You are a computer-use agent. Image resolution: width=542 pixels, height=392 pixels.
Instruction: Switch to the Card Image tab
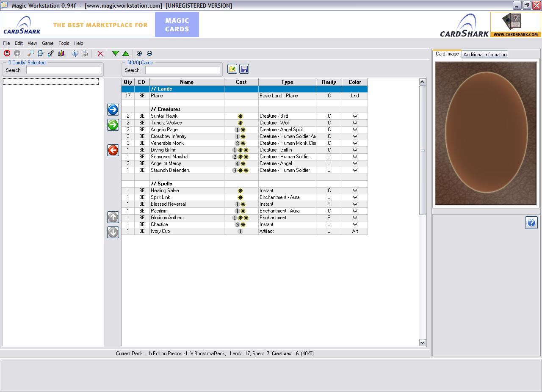pos(447,54)
